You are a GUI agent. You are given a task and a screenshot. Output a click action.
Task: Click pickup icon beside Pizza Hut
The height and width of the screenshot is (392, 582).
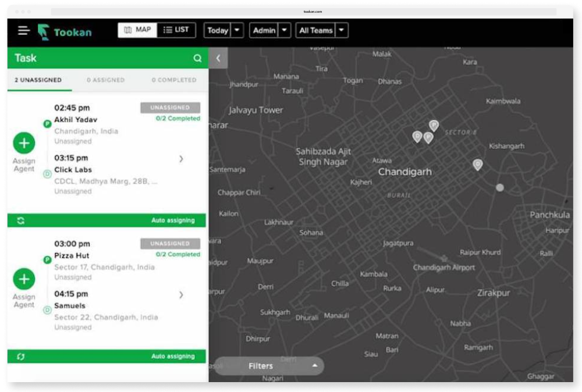click(47, 259)
